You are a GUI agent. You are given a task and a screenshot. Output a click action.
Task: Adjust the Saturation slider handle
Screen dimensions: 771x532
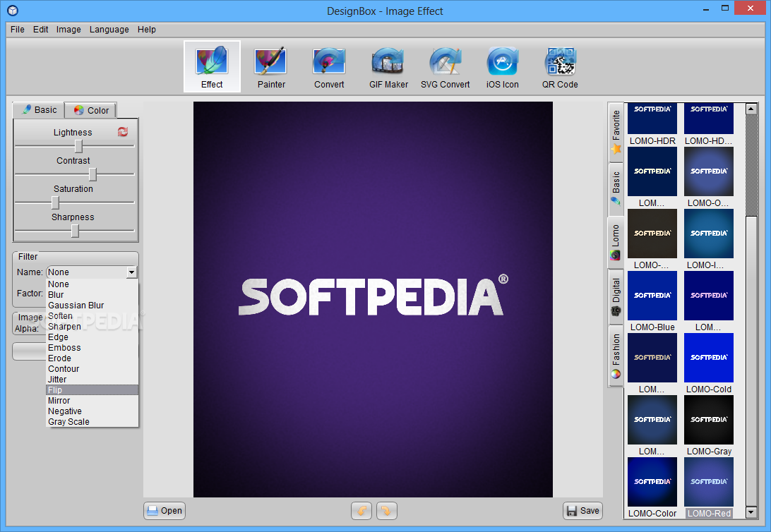pos(55,202)
